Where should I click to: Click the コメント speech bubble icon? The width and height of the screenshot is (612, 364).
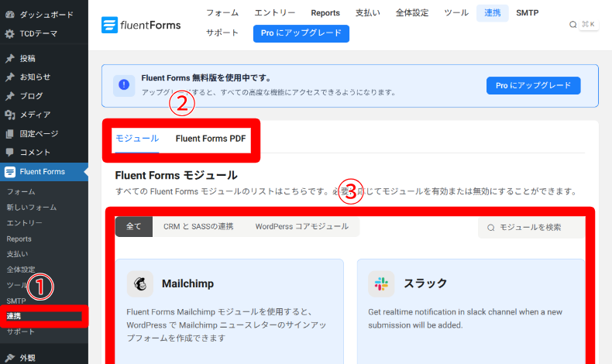click(x=10, y=152)
